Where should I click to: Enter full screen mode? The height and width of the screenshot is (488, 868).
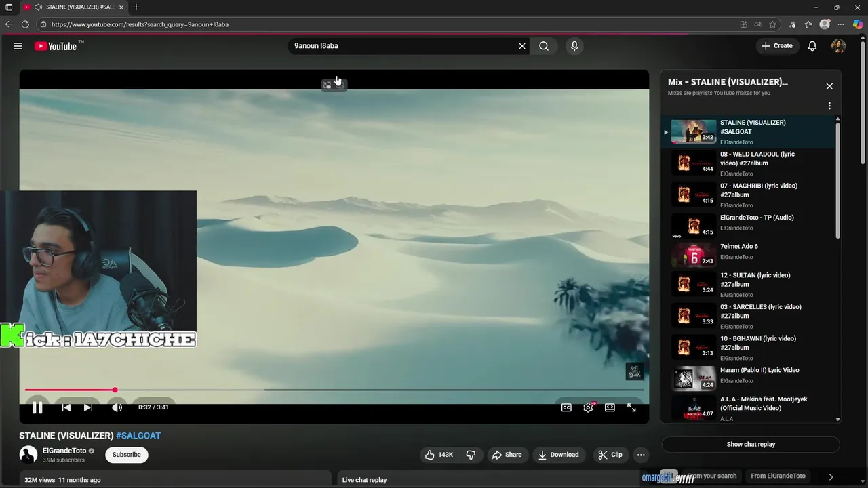[631, 407]
